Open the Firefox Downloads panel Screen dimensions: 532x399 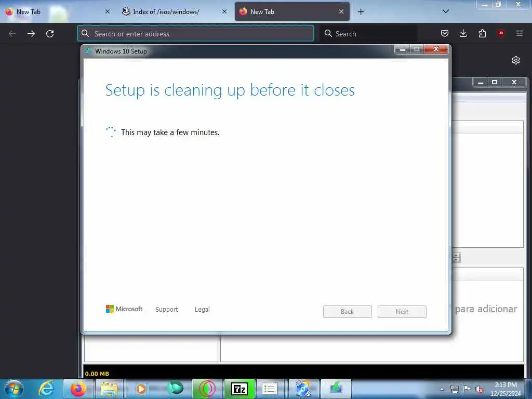point(463,33)
